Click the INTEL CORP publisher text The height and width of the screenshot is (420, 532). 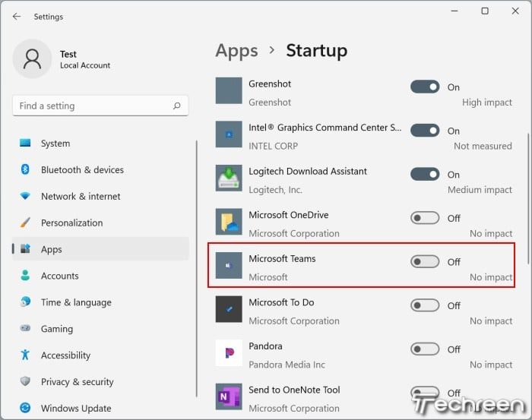click(x=273, y=146)
